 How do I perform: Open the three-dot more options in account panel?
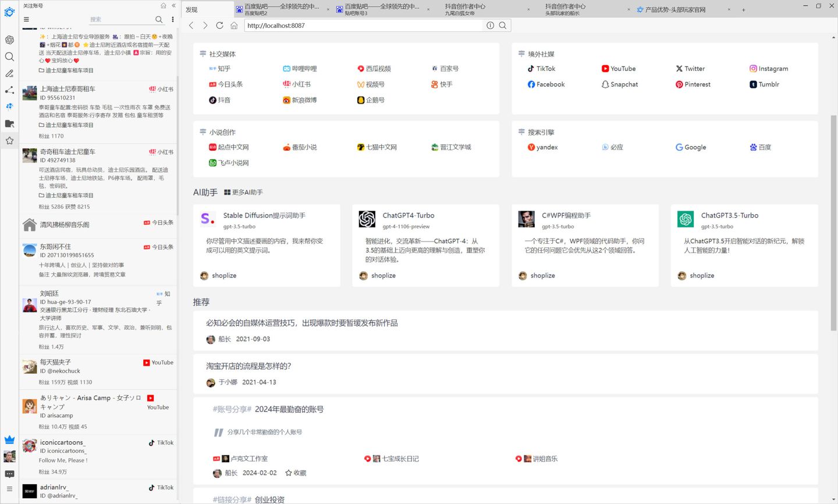pyautogui.click(x=173, y=19)
